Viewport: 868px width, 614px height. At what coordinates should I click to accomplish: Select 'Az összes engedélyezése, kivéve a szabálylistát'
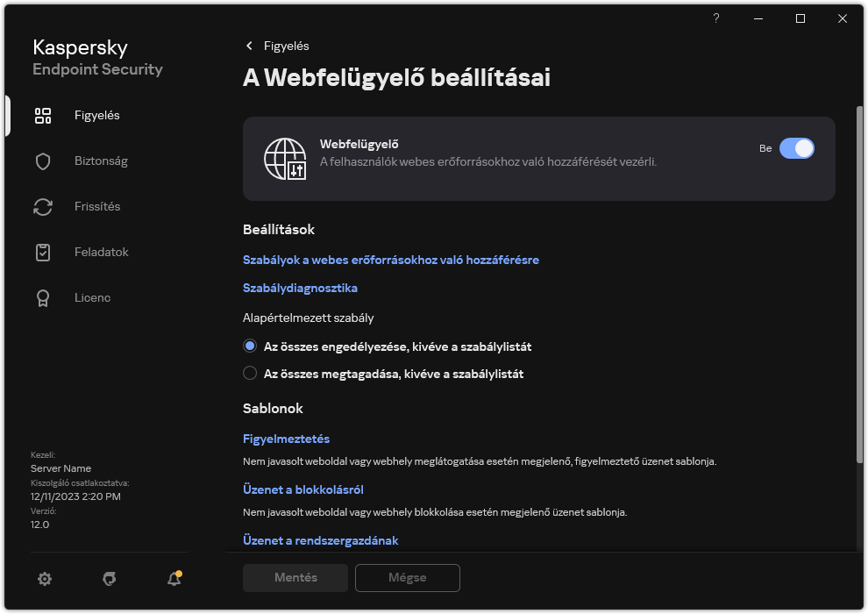coord(250,346)
